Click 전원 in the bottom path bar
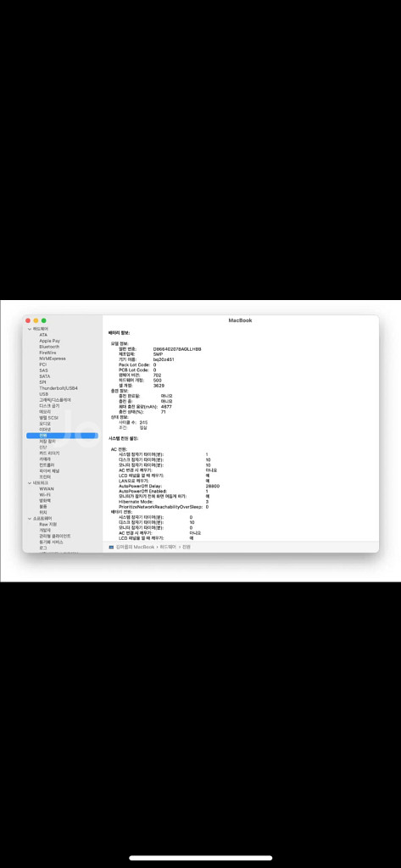The height and width of the screenshot is (868, 401). [x=187, y=547]
